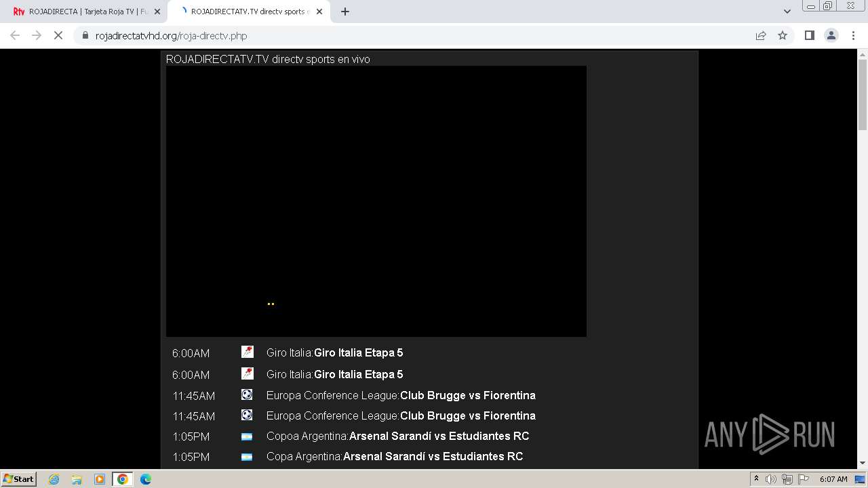The image size is (868, 488).
Task: Open the Action Center flag icon
Action: (802, 479)
